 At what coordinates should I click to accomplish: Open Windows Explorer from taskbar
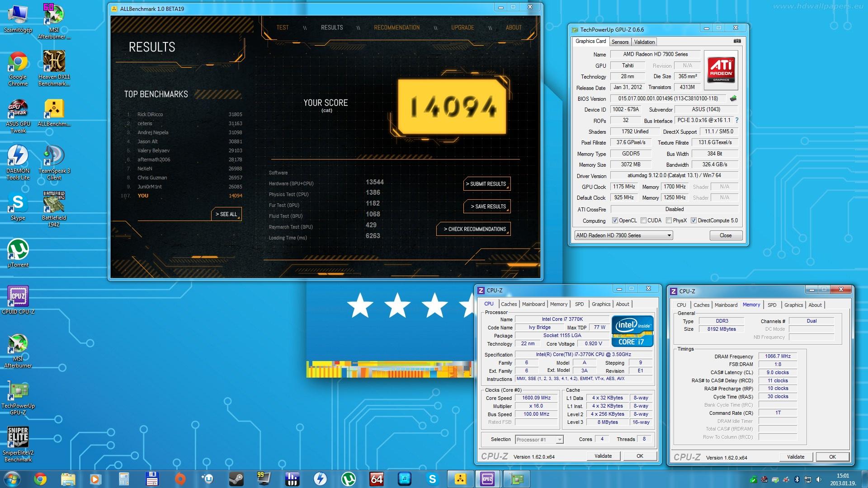pos(68,479)
